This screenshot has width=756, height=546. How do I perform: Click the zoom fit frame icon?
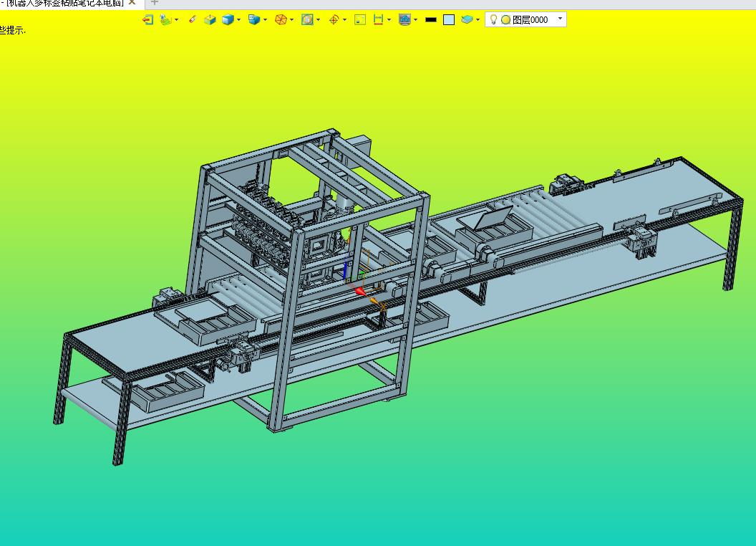point(307,20)
